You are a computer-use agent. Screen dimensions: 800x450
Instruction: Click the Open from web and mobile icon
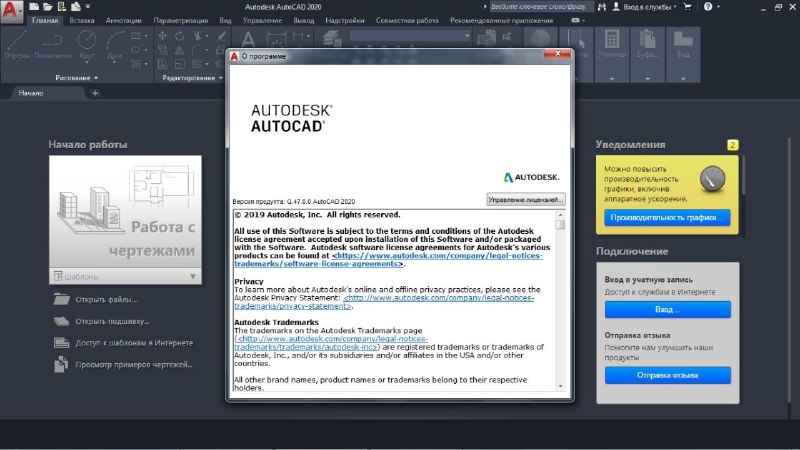[x=62, y=7]
